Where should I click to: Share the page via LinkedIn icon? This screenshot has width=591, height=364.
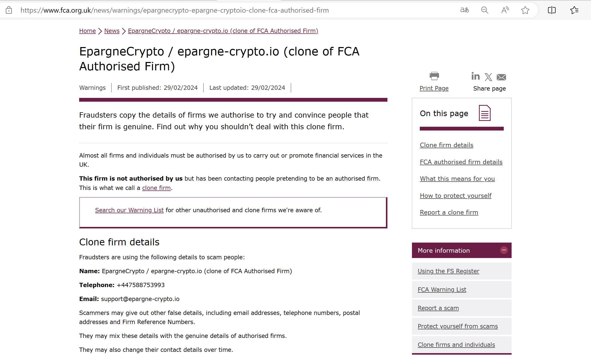click(475, 76)
